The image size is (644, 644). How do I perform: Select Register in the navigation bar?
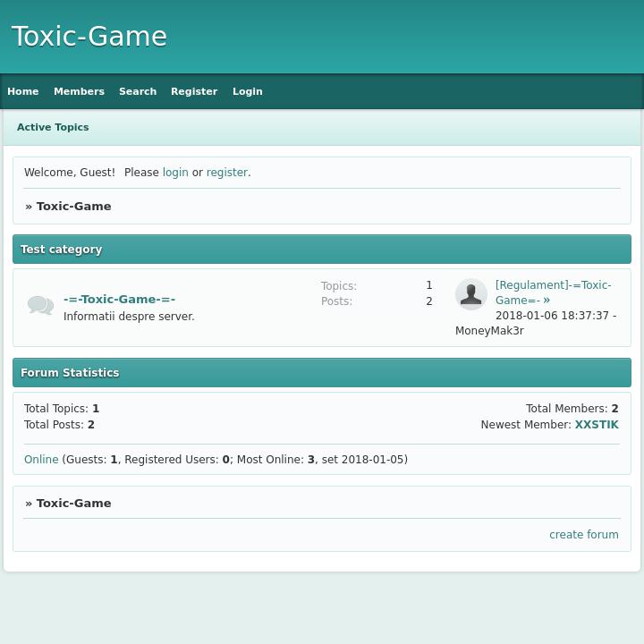click(x=194, y=91)
